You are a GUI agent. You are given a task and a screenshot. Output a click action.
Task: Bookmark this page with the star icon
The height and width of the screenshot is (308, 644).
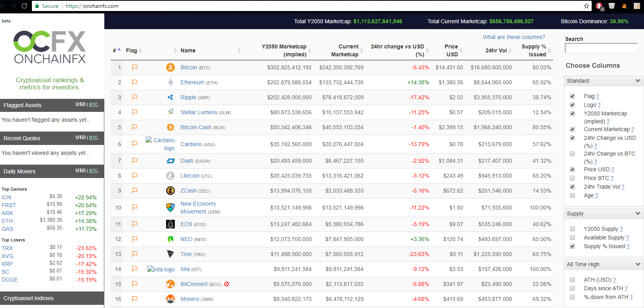pyautogui.click(x=587, y=6)
